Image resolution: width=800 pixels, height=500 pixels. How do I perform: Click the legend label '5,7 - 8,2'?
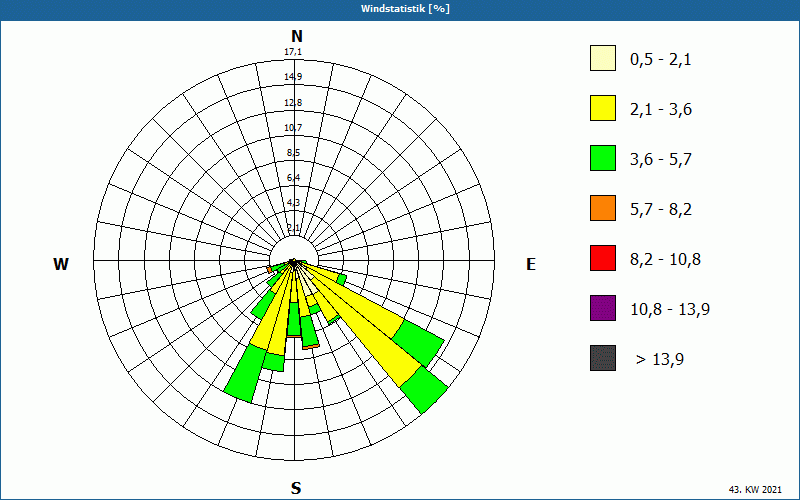pos(661,210)
